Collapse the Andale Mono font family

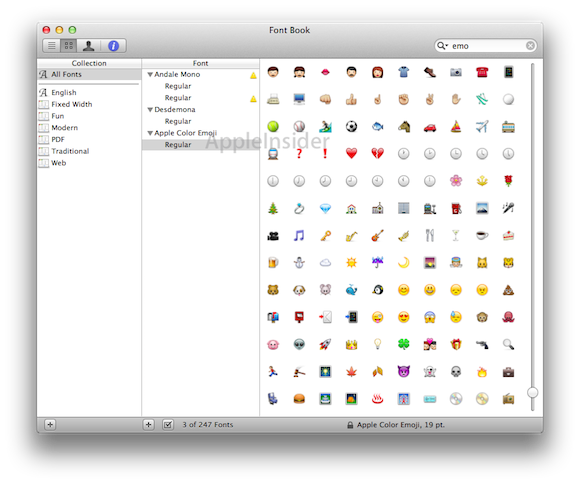150,74
